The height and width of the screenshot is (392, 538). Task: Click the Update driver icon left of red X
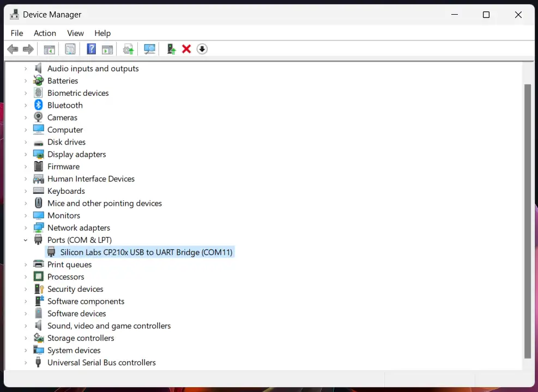pyautogui.click(x=171, y=49)
